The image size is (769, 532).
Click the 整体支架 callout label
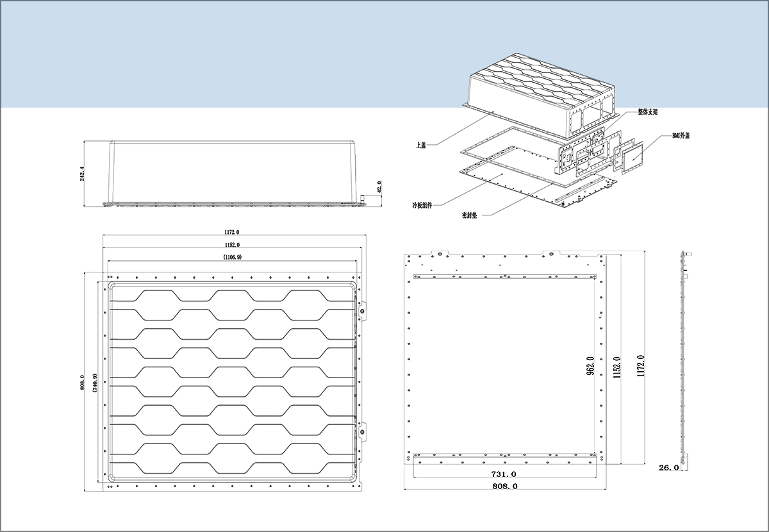(x=648, y=112)
